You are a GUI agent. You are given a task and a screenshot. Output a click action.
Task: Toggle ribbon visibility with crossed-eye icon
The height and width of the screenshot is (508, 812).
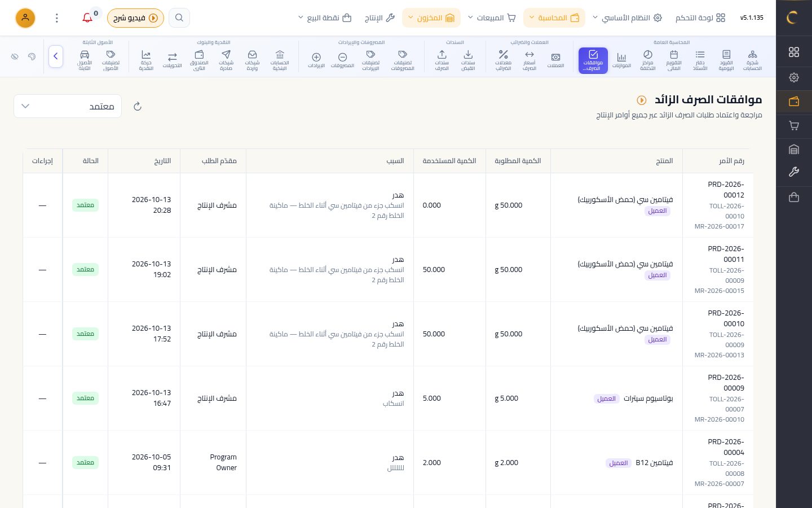click(15, 56)
